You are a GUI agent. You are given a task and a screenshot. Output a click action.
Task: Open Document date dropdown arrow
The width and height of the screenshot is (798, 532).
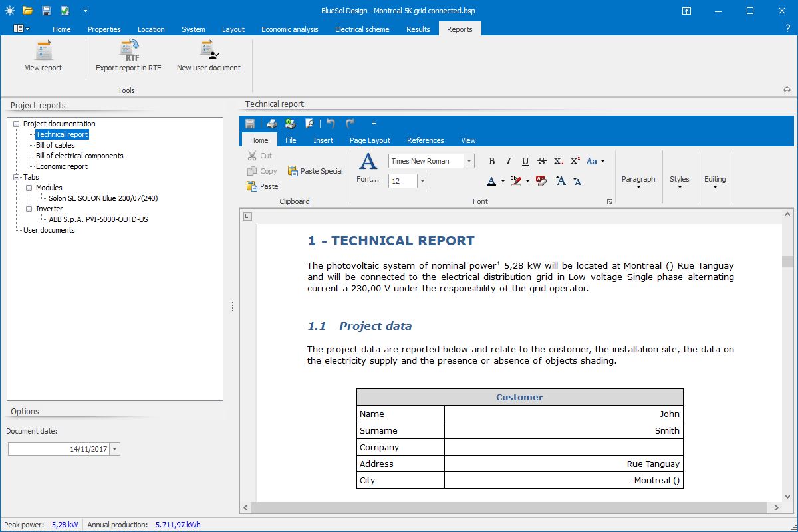[x=115, y=449]
